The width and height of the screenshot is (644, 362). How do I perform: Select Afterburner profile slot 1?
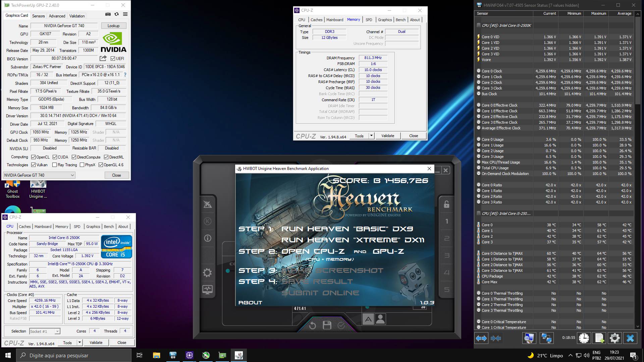tap(446, 221)
